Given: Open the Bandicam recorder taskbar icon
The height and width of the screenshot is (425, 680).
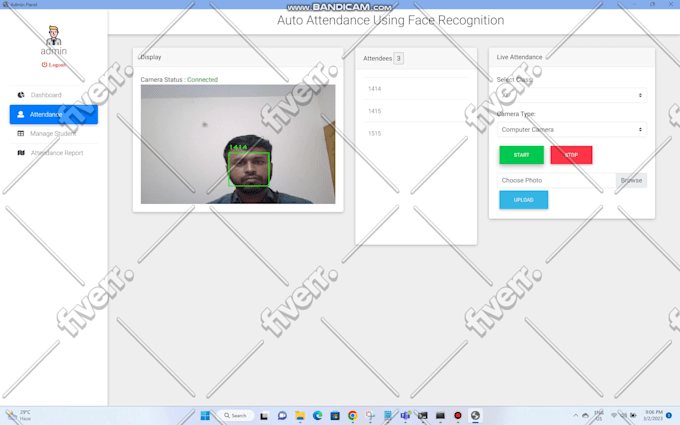Looking at the screenshot, I should click(458, 416).
